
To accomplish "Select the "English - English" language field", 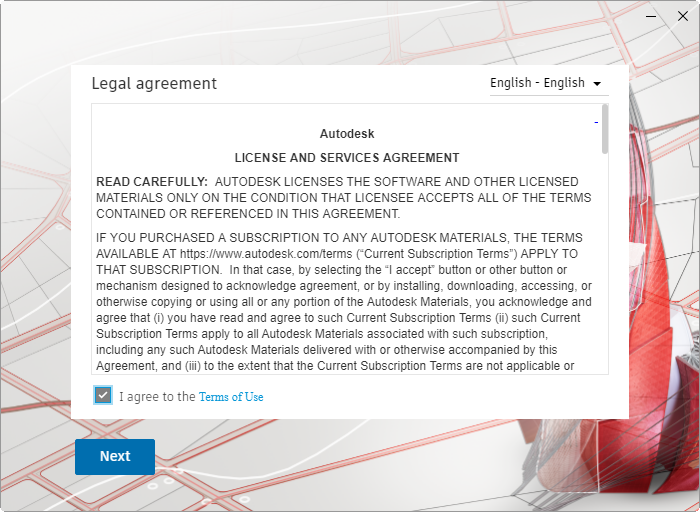I will (x=537, y=83).
